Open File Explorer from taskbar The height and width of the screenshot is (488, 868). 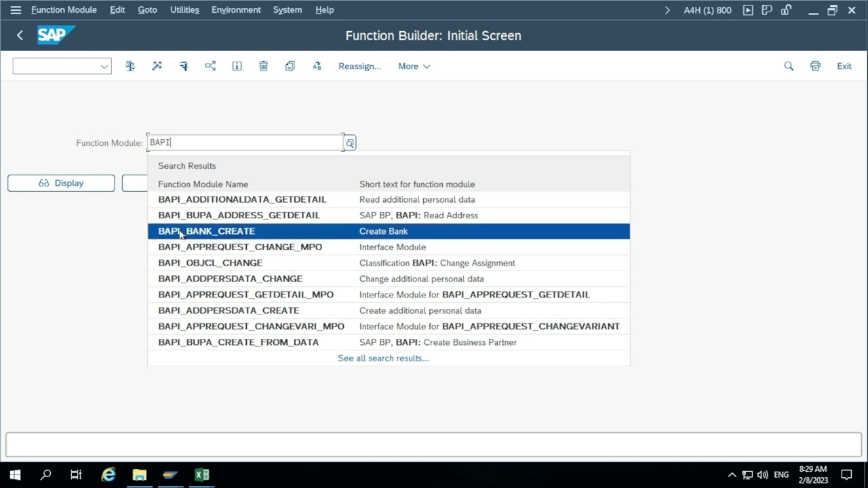tap(140, 475)
